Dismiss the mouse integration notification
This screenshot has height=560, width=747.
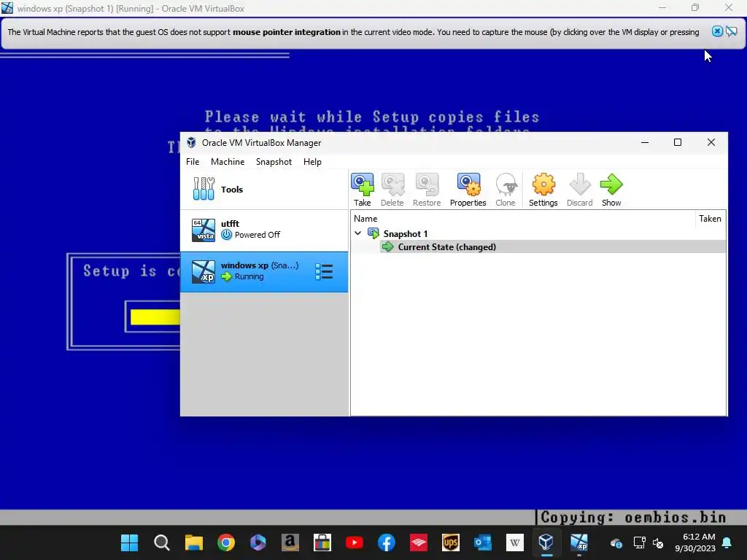[x=717, y=31]
